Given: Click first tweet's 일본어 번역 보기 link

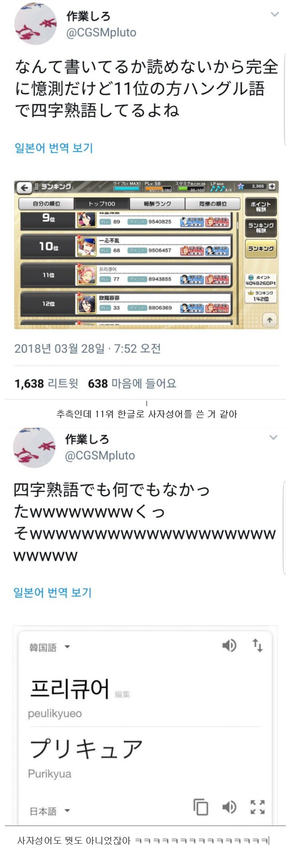Looking at the screenshot, I should click(54, 148).
